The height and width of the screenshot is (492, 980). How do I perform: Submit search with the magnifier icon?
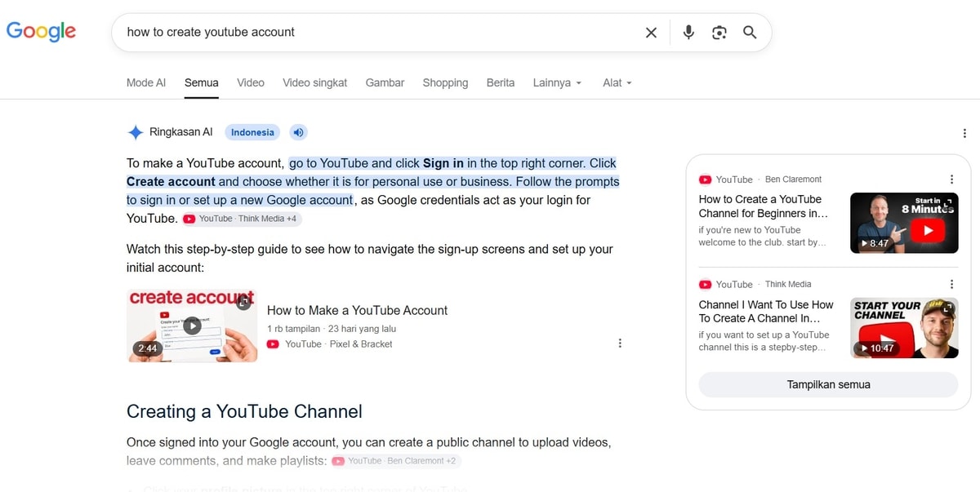pos(750,33)
